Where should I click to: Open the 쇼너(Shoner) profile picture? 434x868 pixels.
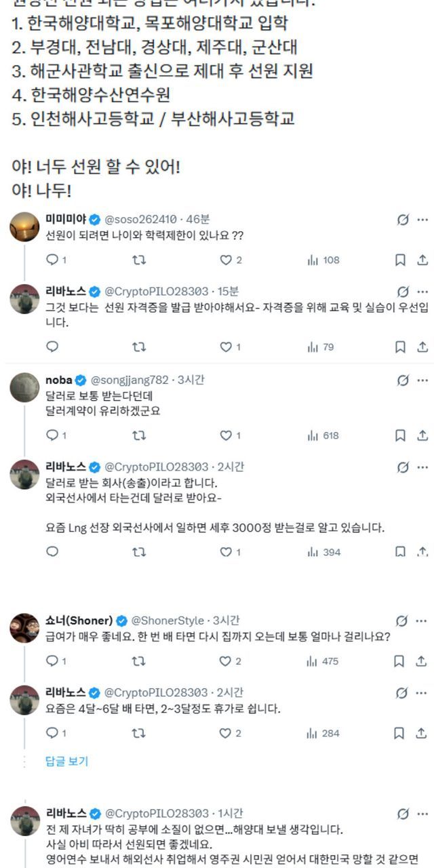tap(24, 628)
